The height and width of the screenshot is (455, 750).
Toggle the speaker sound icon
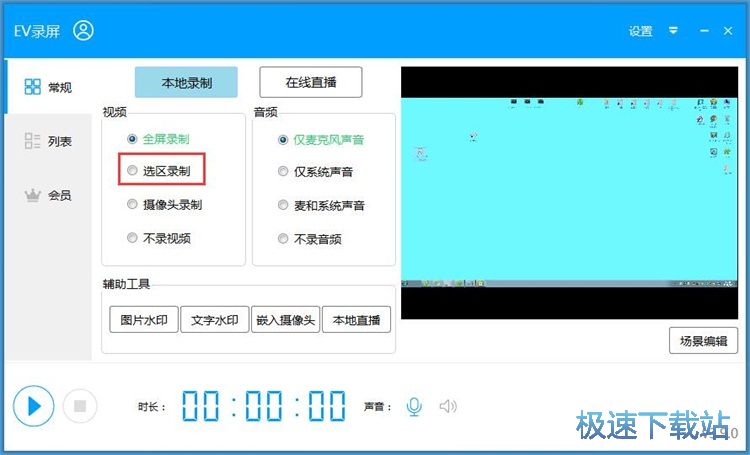448,407
